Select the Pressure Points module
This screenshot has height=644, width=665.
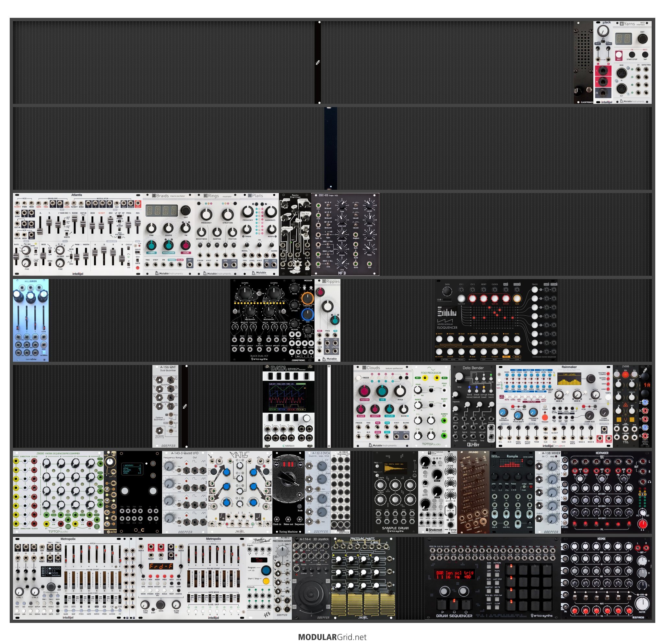tap(363, 578)
